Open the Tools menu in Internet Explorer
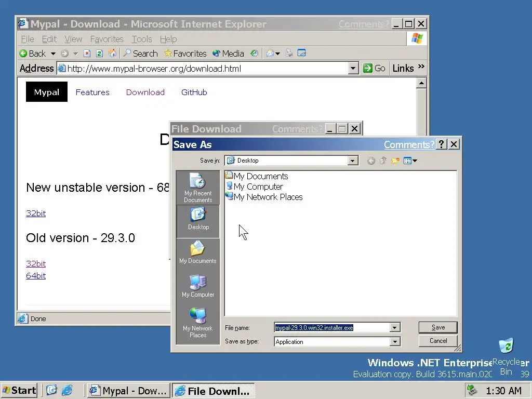The width and height of the screenshot is (532, 399). click(x=142, y=39)
